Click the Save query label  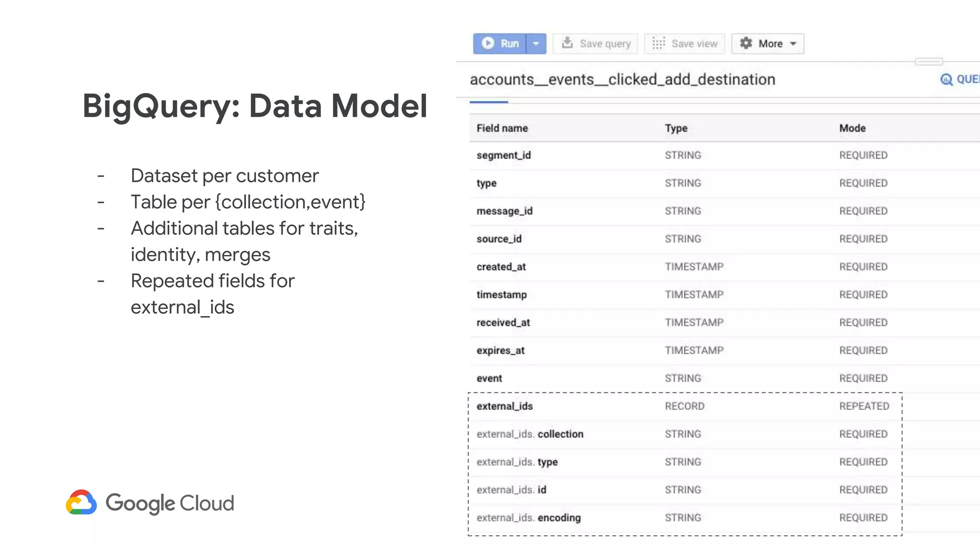(x=605, y=44)
